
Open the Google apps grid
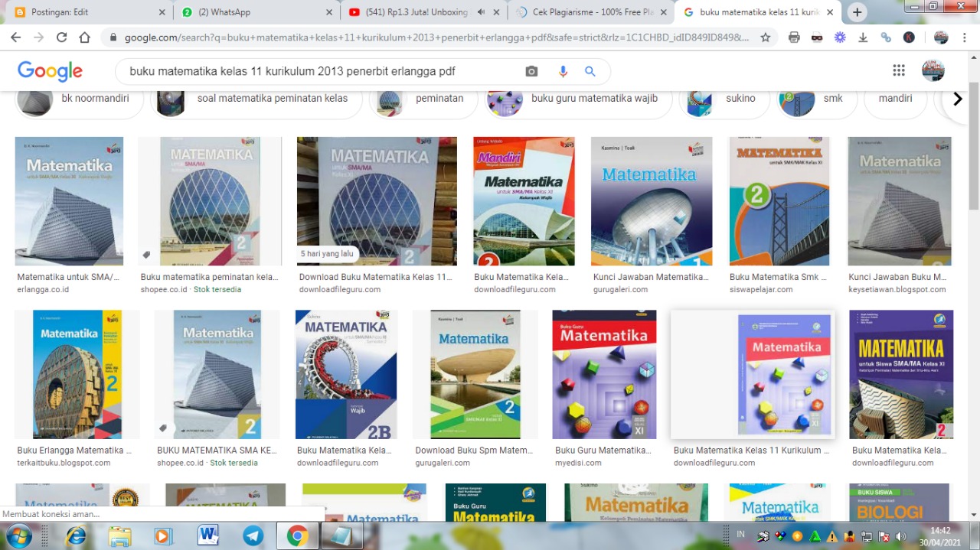[x=899, y=70]
